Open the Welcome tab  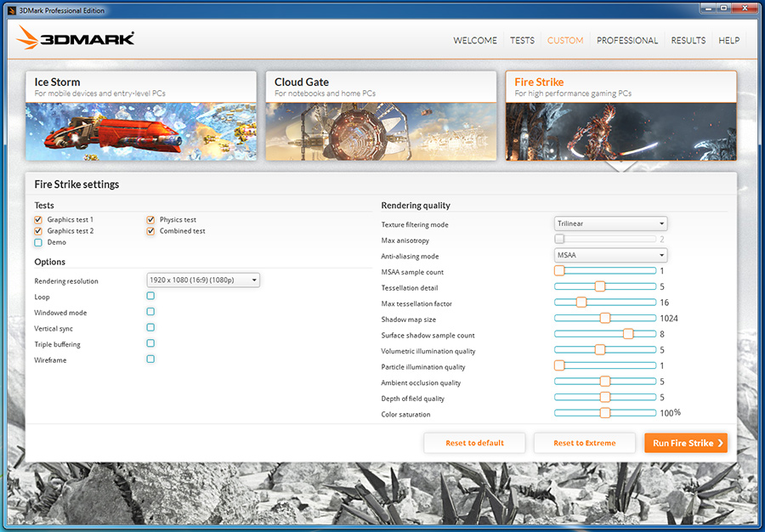474,41
